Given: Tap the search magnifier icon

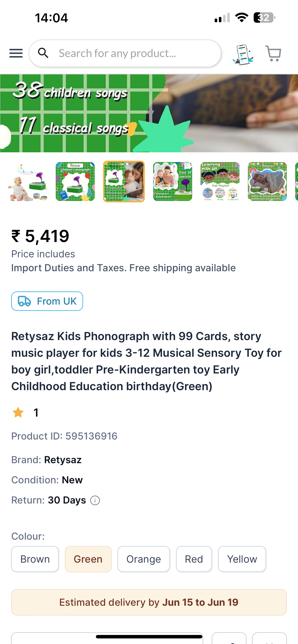Looking at the screenshot, I should 43,53.
